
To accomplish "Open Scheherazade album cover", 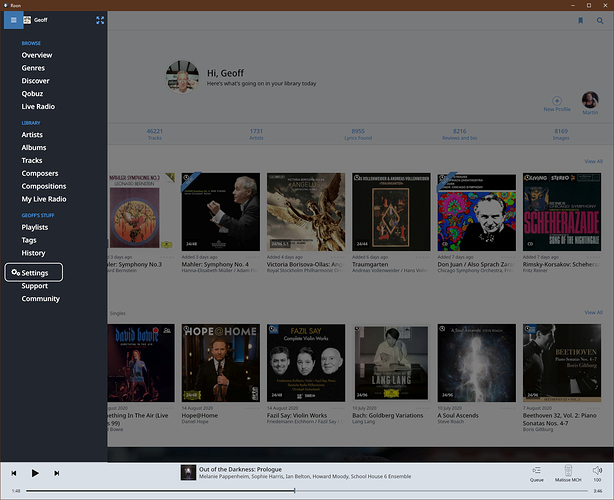I will click(562, 212).
